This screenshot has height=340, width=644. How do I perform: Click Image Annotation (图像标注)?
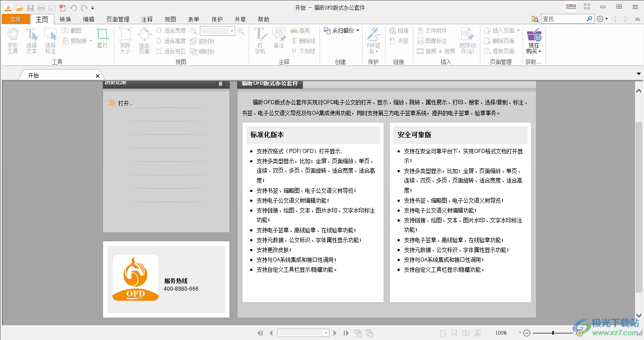pos(432,41)
